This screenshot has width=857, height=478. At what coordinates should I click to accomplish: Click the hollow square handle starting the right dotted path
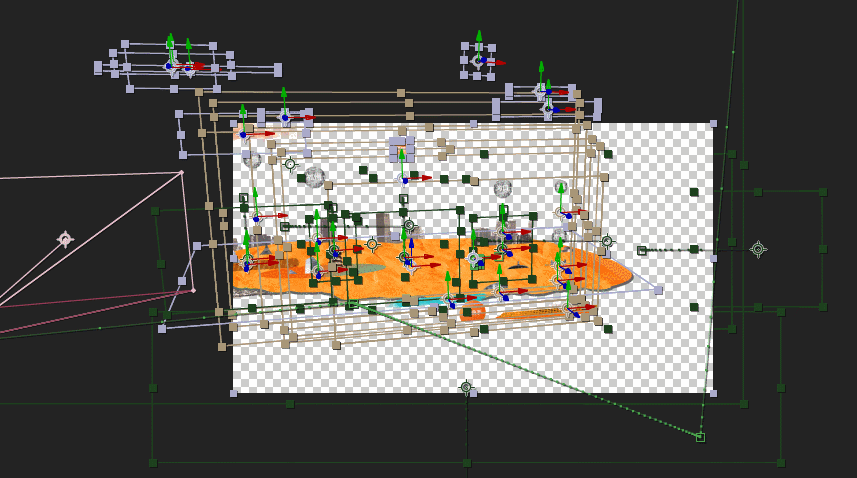(x=642, y=251)
